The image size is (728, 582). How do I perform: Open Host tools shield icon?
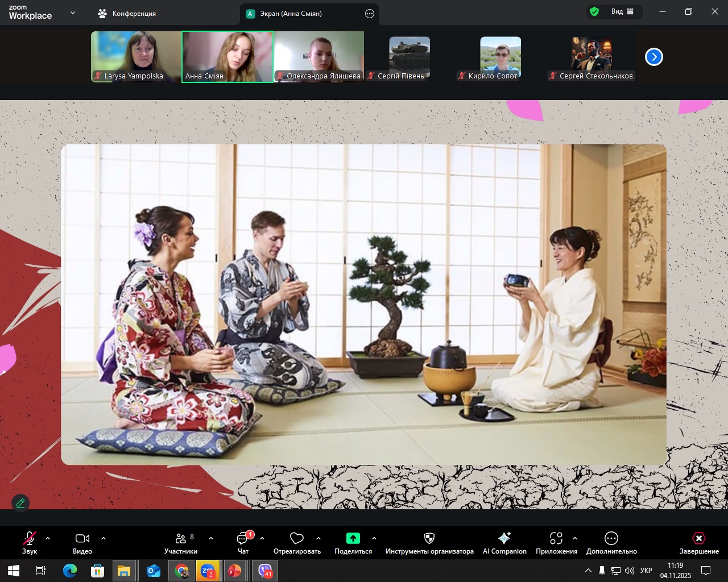coord(429,543)
